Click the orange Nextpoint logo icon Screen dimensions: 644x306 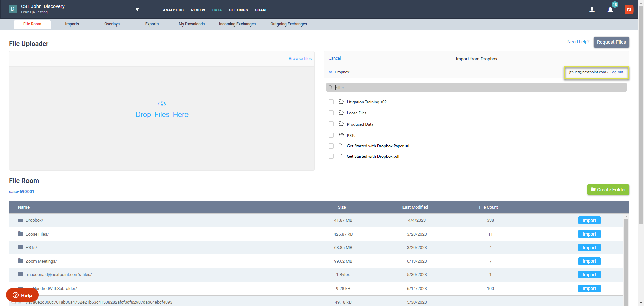[629, 10]
